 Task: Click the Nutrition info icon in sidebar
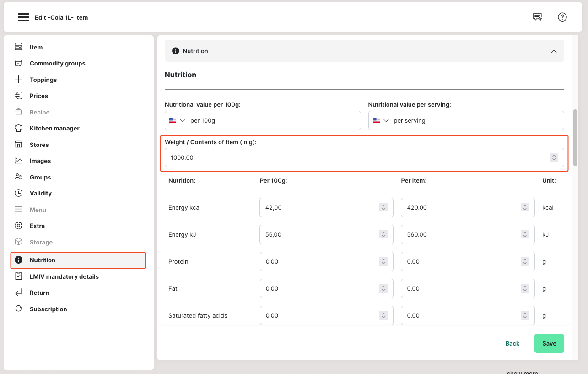pyautogui.click(x=18, y=260)
